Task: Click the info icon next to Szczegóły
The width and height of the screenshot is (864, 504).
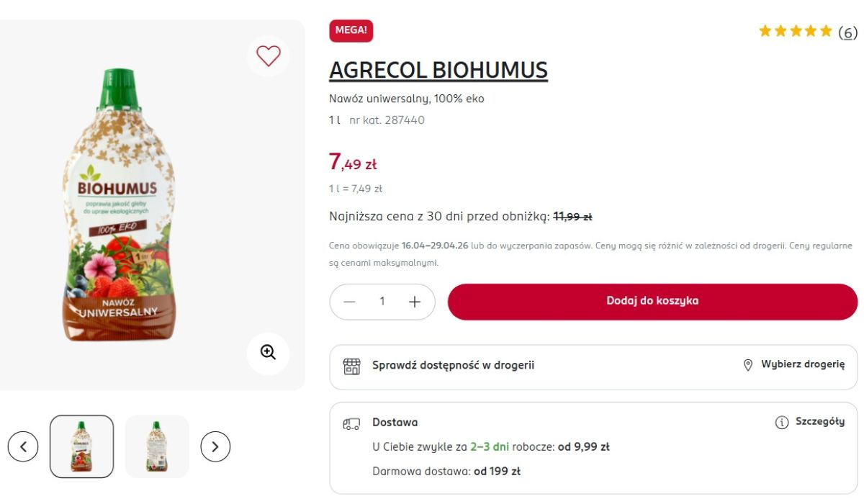Action: (781, 423)
